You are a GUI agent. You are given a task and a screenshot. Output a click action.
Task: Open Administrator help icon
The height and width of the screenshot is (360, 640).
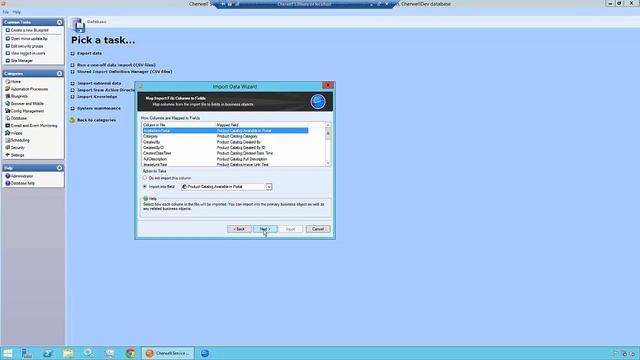[7, 176]
